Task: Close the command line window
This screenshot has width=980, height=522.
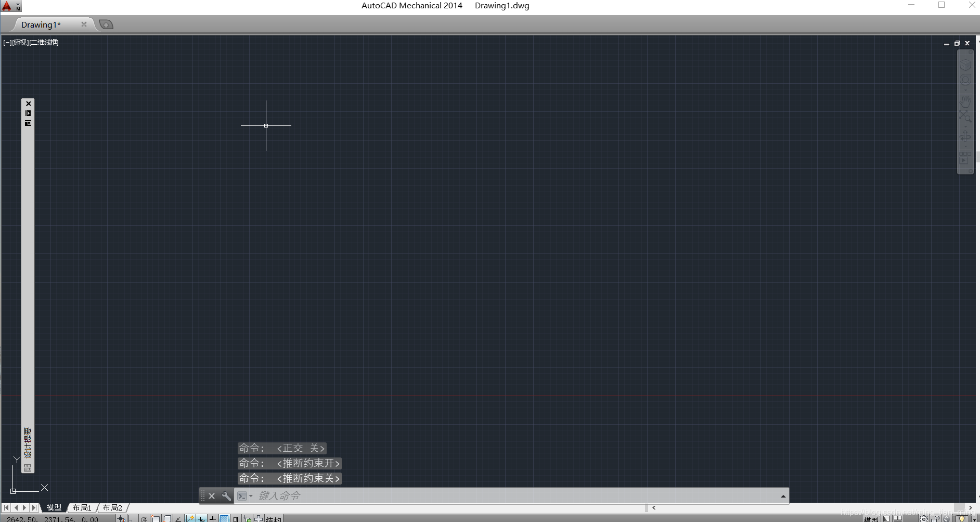Action: point(212,496)
